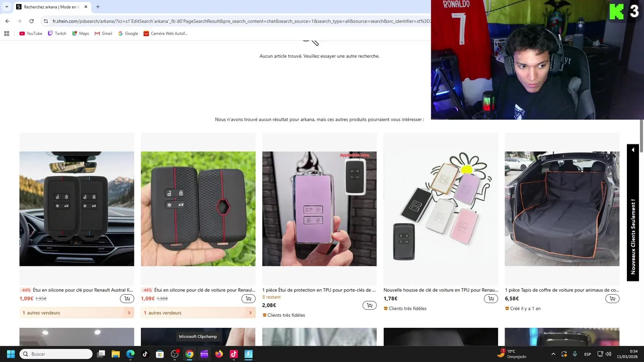The width and height of the screenshot is (644, 362).
Task: Open the twin black key case product image
Action: [77, 209]
